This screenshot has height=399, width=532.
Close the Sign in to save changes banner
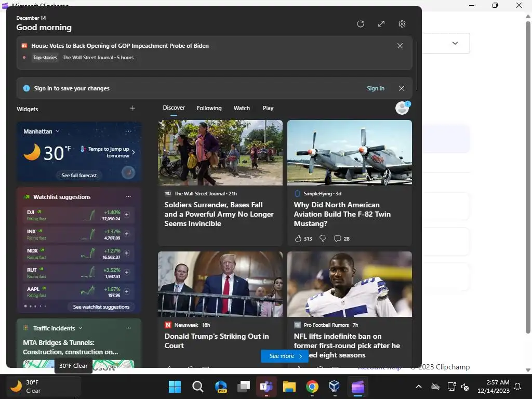pyautogui.click(x=402, y=88)
